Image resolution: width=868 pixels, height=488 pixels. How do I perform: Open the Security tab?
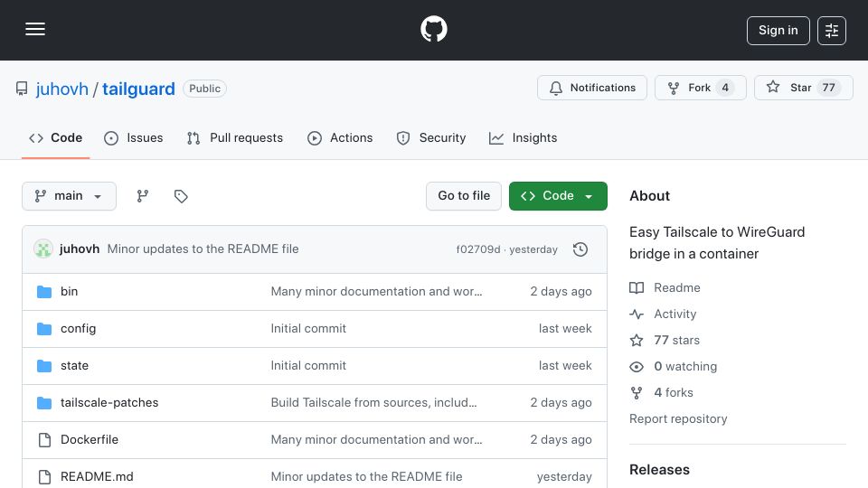(431, 137)
